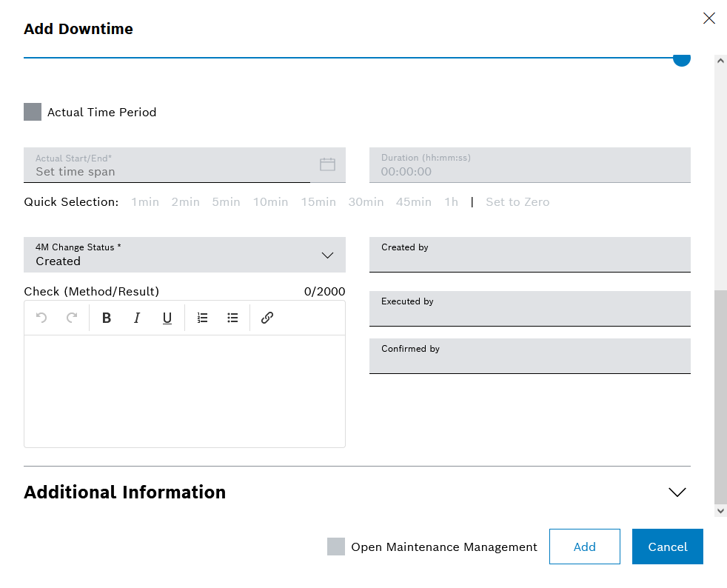
Task: Check the Open Maintenance Management box
Action: [x=336, y=547]
